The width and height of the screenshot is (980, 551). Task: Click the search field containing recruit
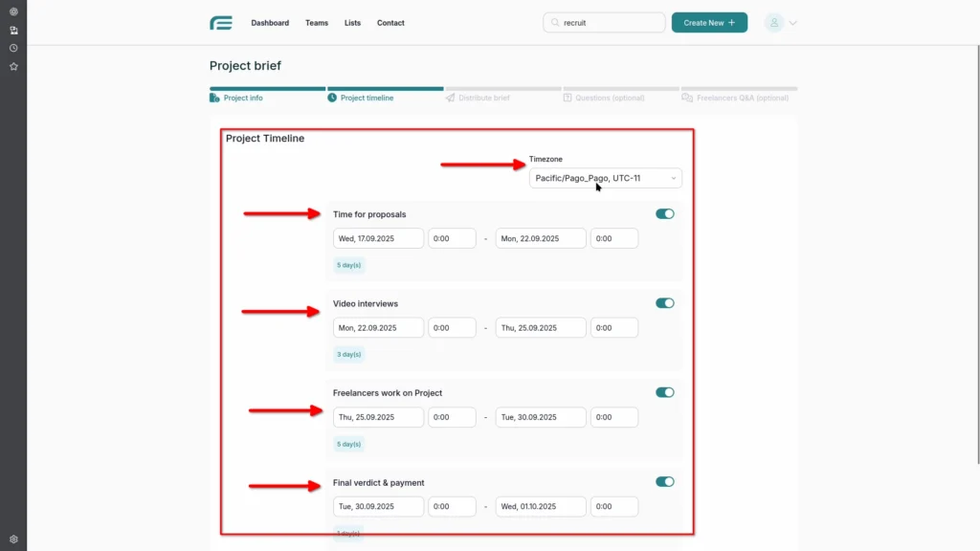[604, 22]
